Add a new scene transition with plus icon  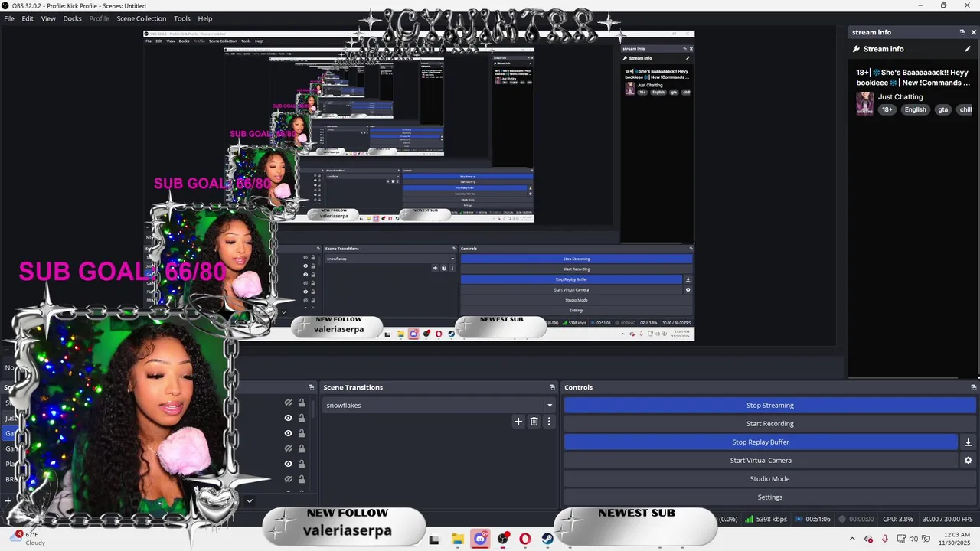tap(518, 422)
